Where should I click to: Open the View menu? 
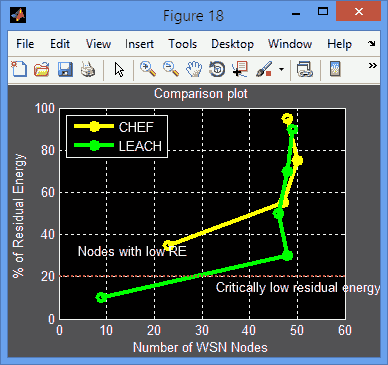pyautogui.click(x=98, y=44)
